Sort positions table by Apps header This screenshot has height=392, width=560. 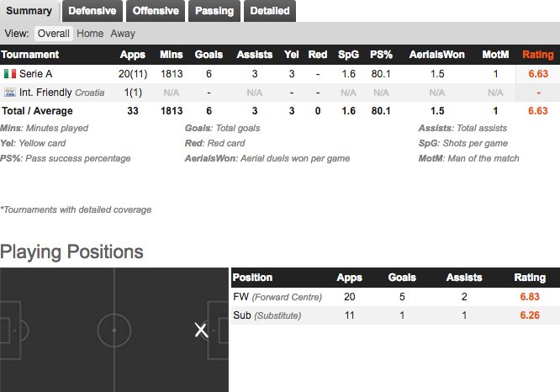coord(349,278)
